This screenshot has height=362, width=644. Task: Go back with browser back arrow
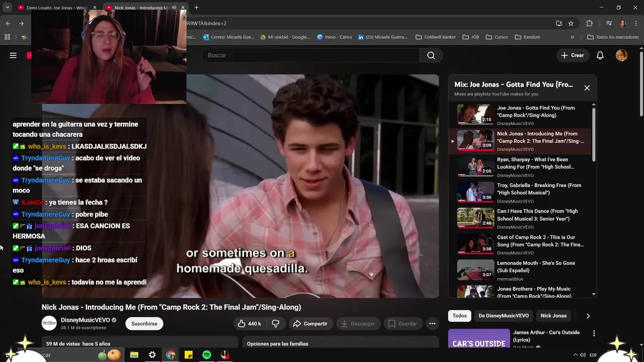click(x=8, y=23)
